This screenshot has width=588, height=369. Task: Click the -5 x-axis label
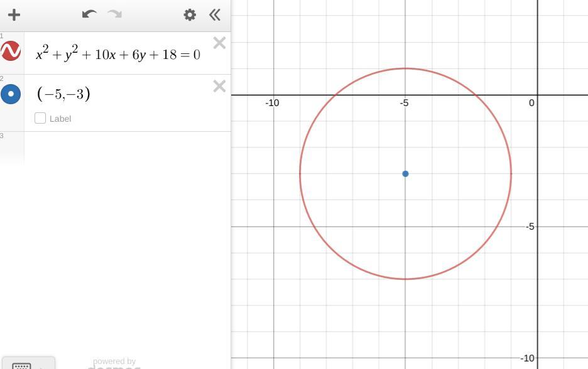(x=404, y=103)
